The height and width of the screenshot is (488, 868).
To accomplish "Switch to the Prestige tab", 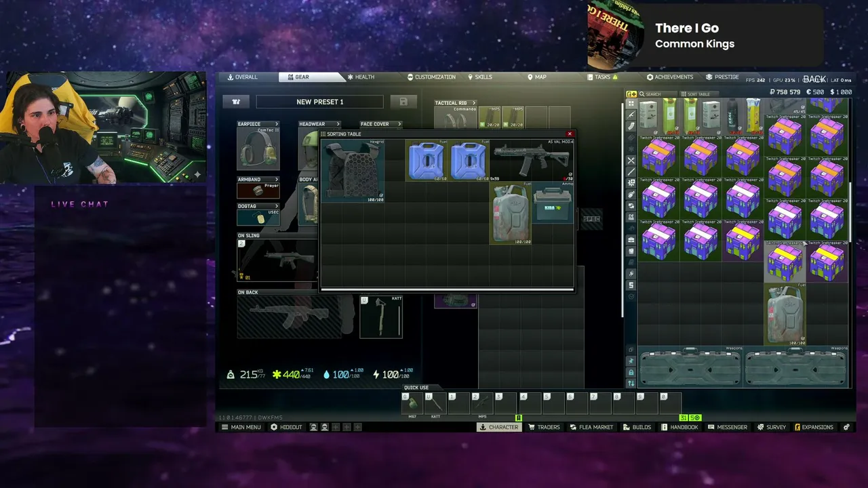I will tap(722, 77).
